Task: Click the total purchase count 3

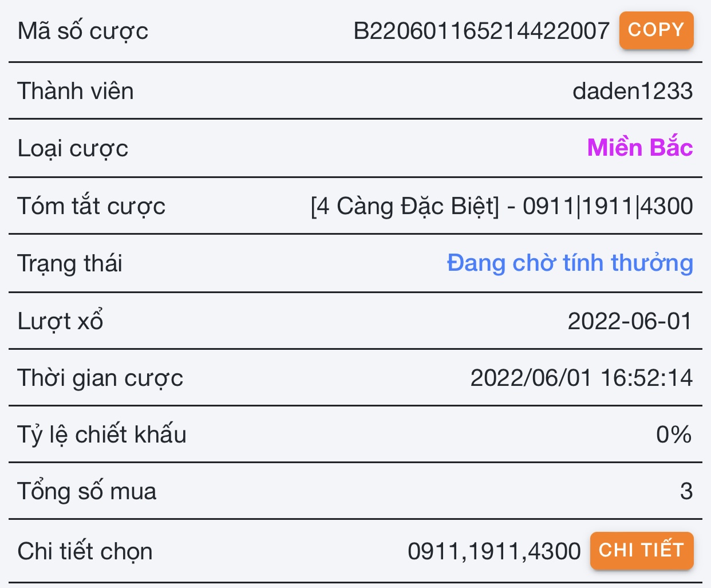Action: (686, 491)
